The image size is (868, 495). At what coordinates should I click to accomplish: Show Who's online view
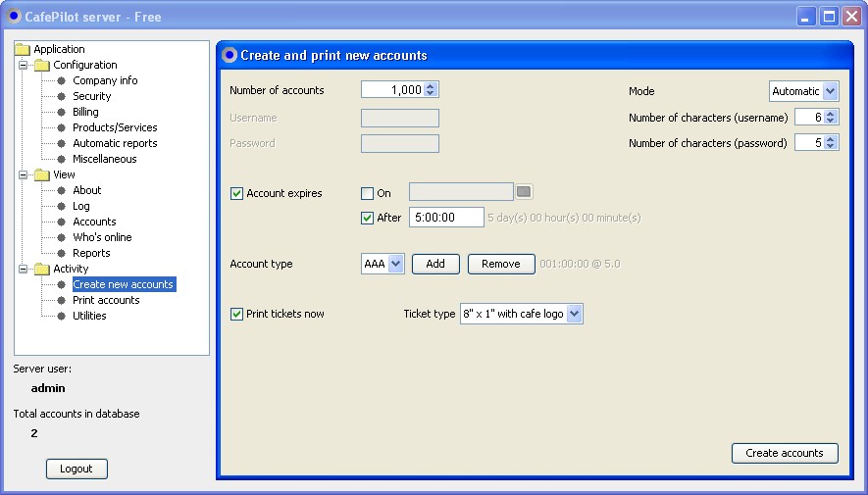pos(102,237)
